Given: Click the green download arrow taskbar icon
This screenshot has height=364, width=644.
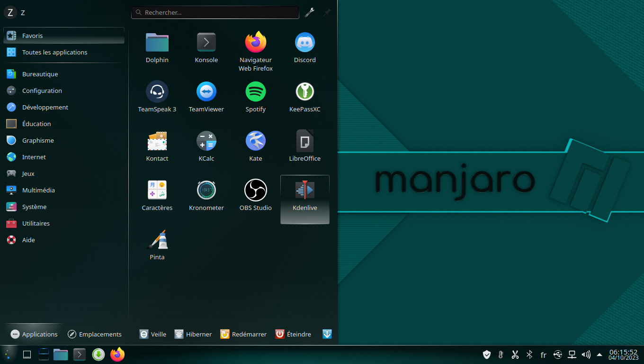Looking at the screenshot, I should pos(98,354).
